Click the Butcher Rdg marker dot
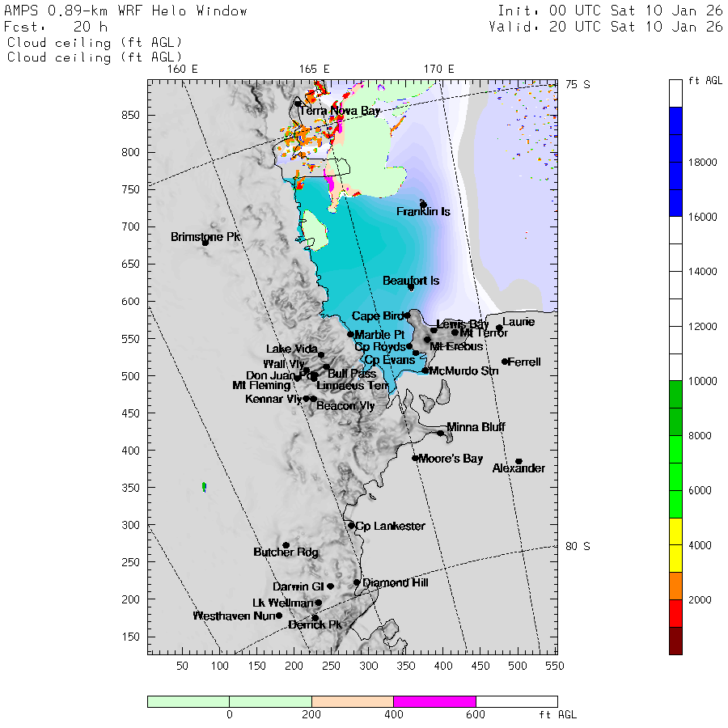Image resolution: width=728 pixels, height=728 pixels. tap(286, 545)
